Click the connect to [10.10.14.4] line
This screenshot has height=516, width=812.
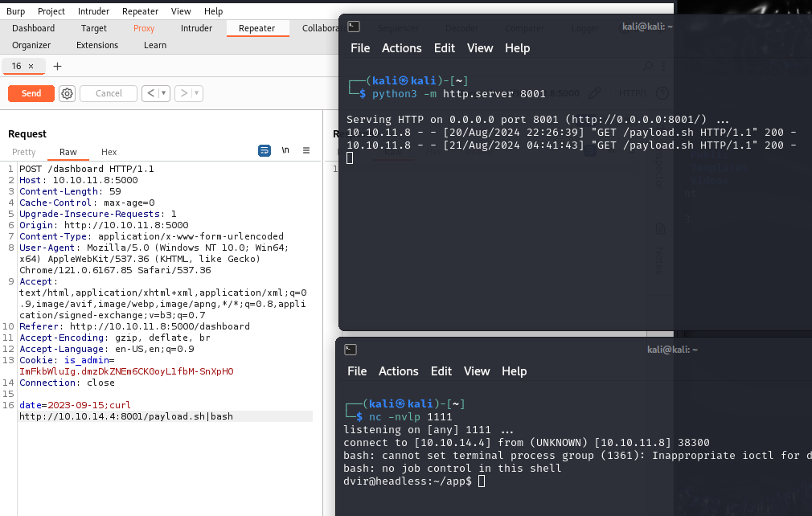pyautogui.click(x=526, y=443)
